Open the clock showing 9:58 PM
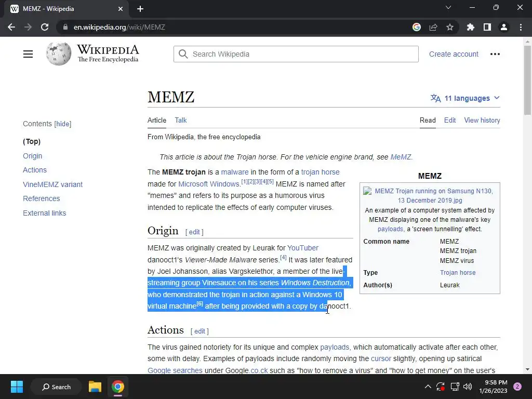 point(493,387)
